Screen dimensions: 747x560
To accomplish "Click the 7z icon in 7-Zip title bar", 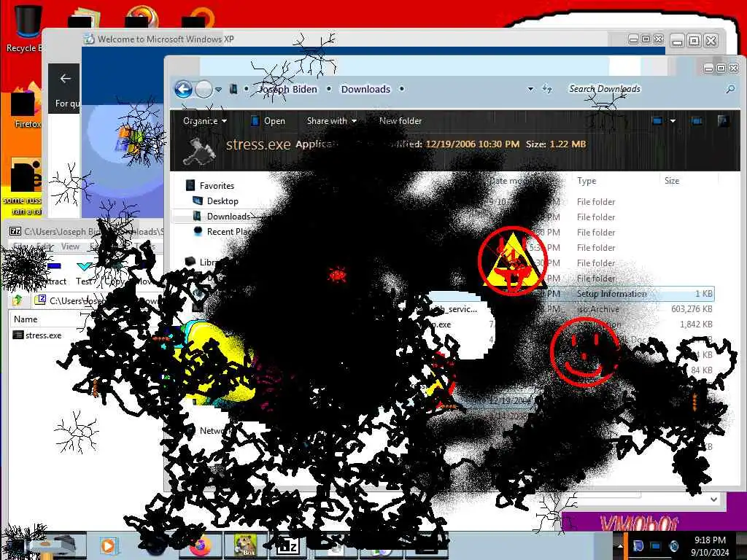I will coord(16,231).
